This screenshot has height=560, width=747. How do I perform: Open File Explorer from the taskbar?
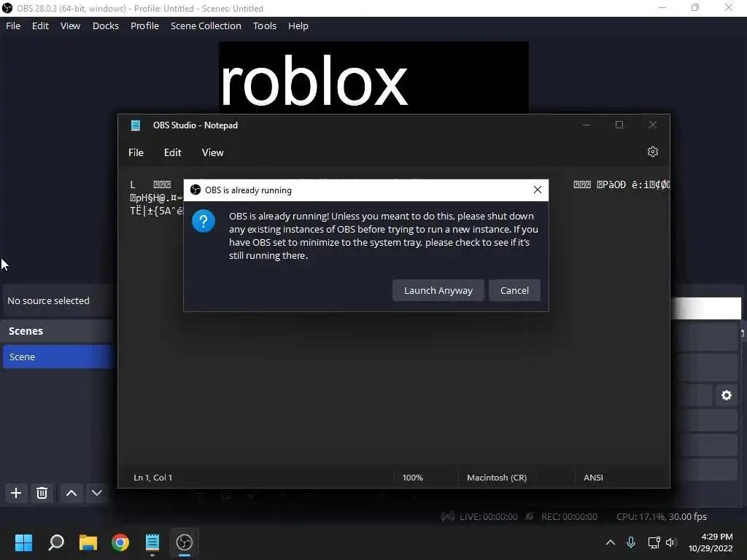click(88, 542)
